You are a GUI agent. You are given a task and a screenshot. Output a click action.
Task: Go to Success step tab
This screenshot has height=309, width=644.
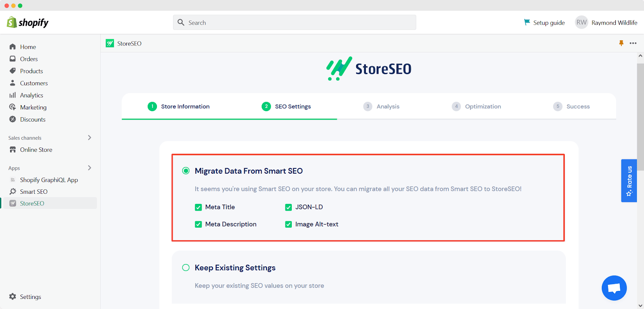pyautogui.click(x=572, y=106)
